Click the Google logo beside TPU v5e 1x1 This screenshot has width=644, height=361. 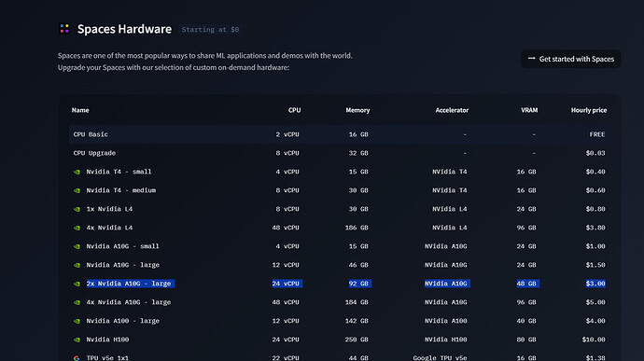coord(77,358)
